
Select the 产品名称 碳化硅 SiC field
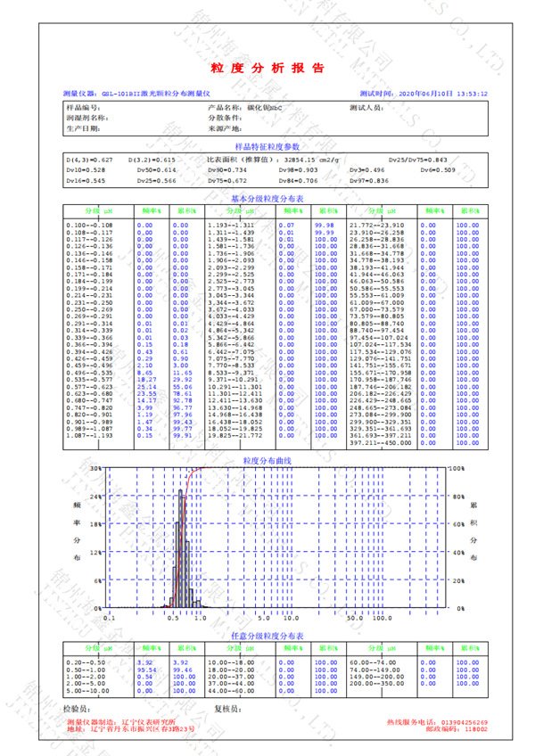[232, 107]
